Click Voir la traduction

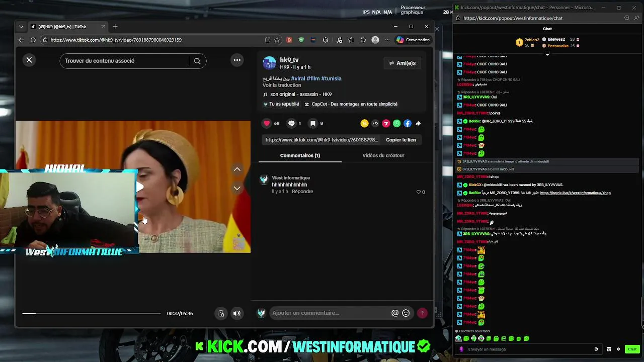point(282,85)
